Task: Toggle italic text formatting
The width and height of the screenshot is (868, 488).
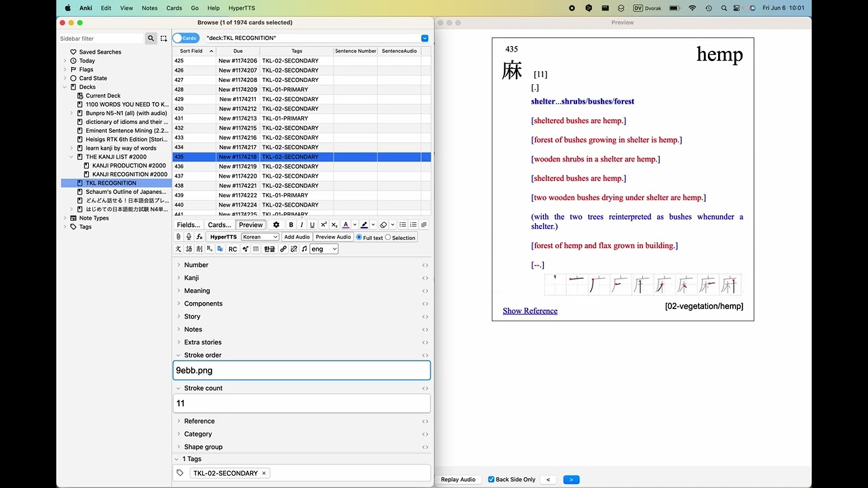Action: coord(302,225)
